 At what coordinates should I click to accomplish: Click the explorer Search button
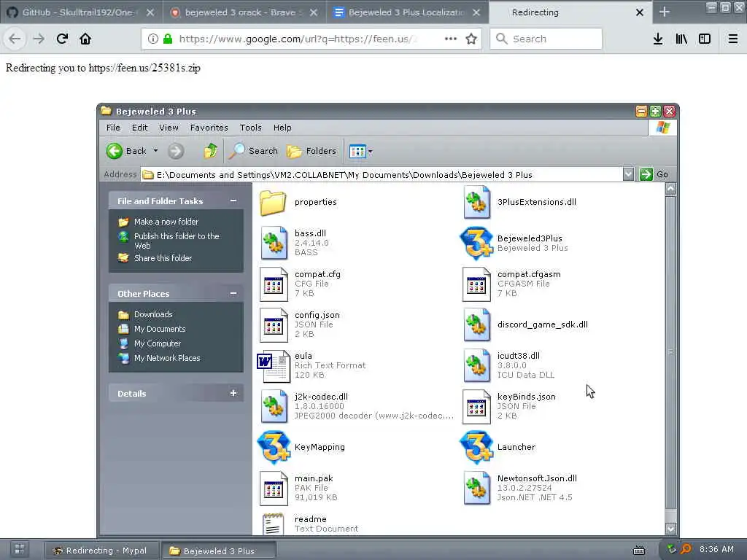pos(253,152)
